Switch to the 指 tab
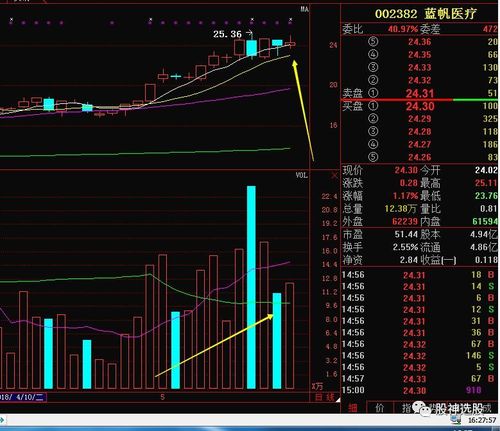 pyautogui.click(x=406, y=407)
